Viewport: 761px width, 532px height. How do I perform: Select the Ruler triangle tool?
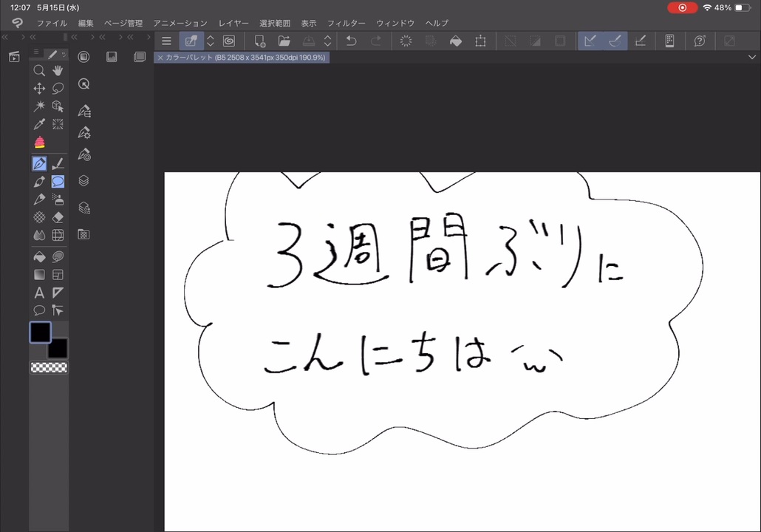(x=58, y=293)
